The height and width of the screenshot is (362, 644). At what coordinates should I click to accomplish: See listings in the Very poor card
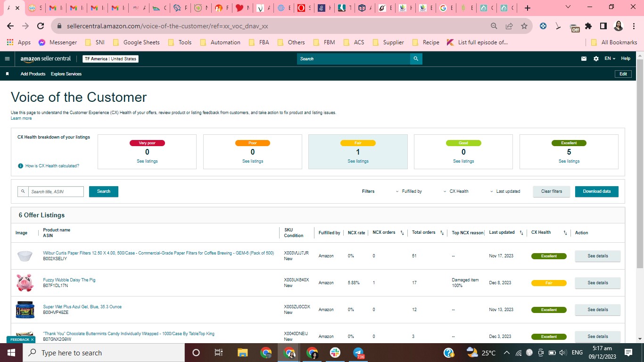pyautogui.click(x=147, y=161)
